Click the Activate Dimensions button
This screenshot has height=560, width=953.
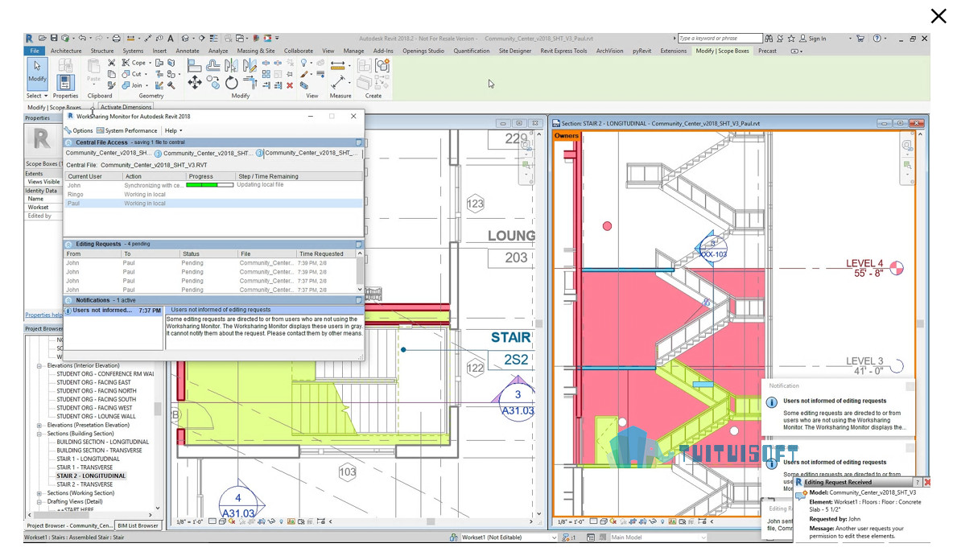click(126, 108)
